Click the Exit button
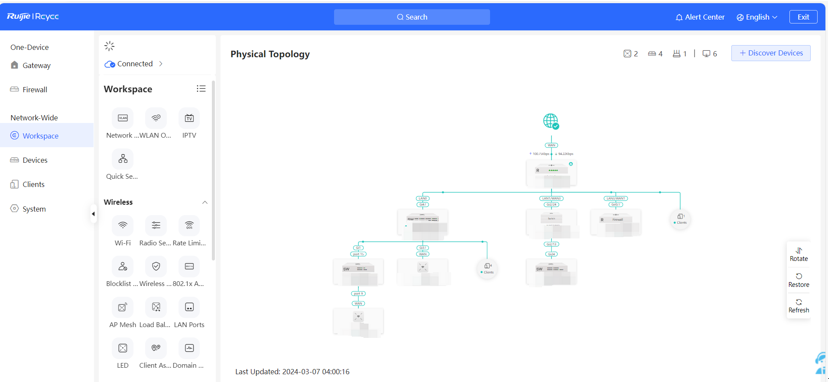Screen dimensions: 829x387 803,17
